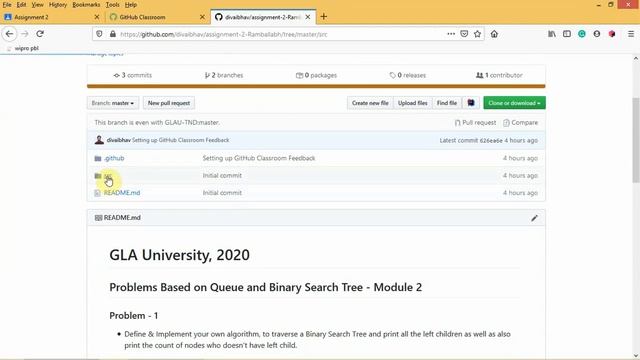
Task: Click the dark icon button beside Find file
Action: (471, 103)
